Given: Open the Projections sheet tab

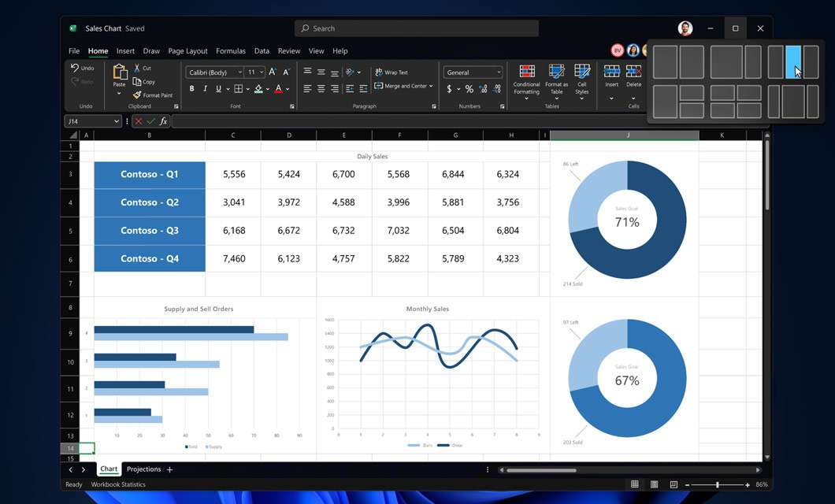Looking at the screenshot, I should pos(145,469).
